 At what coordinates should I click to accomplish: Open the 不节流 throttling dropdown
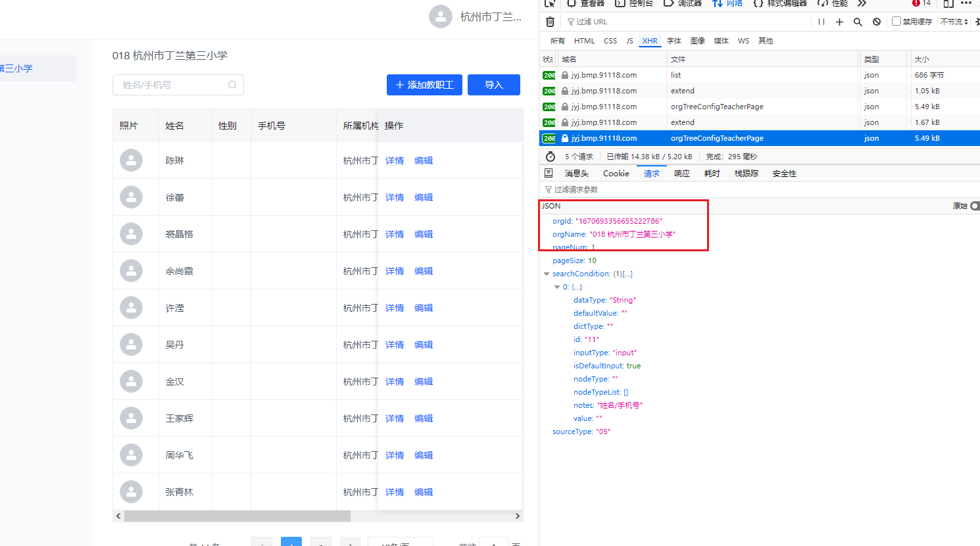tap(954, 22)
